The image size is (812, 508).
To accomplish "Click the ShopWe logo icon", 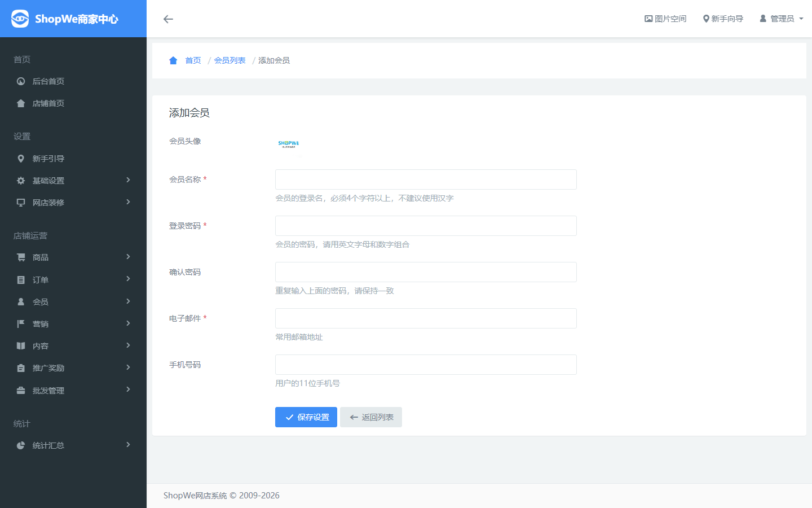I will click(x=20, y=19).
